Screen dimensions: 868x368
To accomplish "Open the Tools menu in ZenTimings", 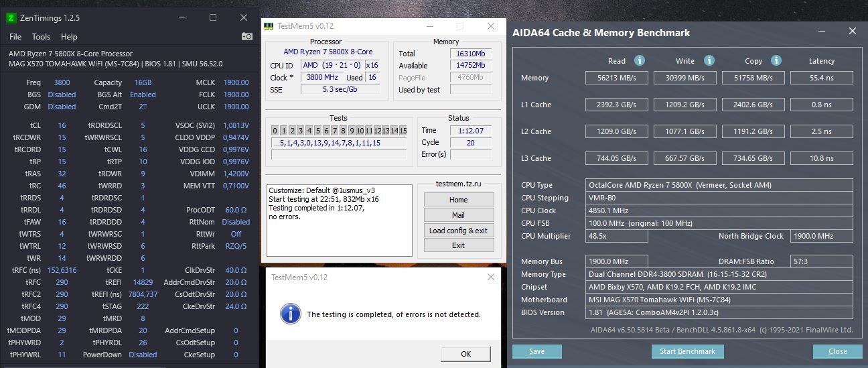I will pyautogui.click(x=42, y=37).
